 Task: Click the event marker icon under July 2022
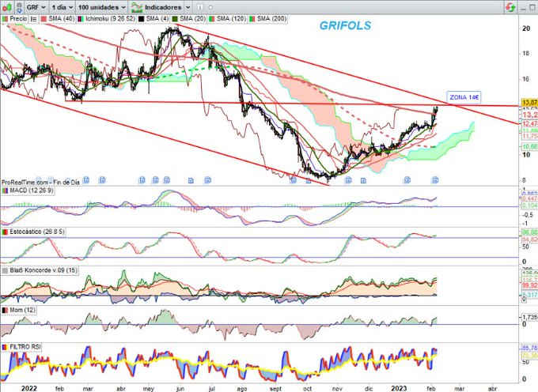point(207,180)
